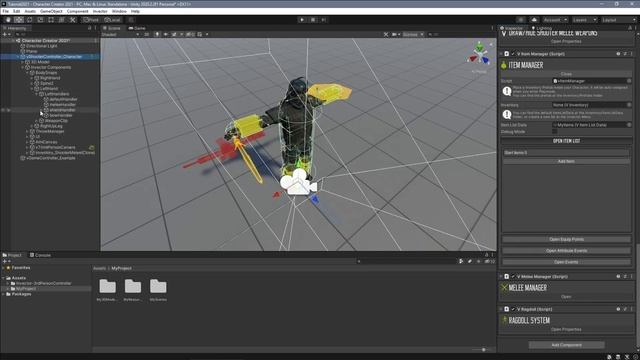The image size is (640, 360).
Task: Select the Project tab
Action: pos(12,255)
